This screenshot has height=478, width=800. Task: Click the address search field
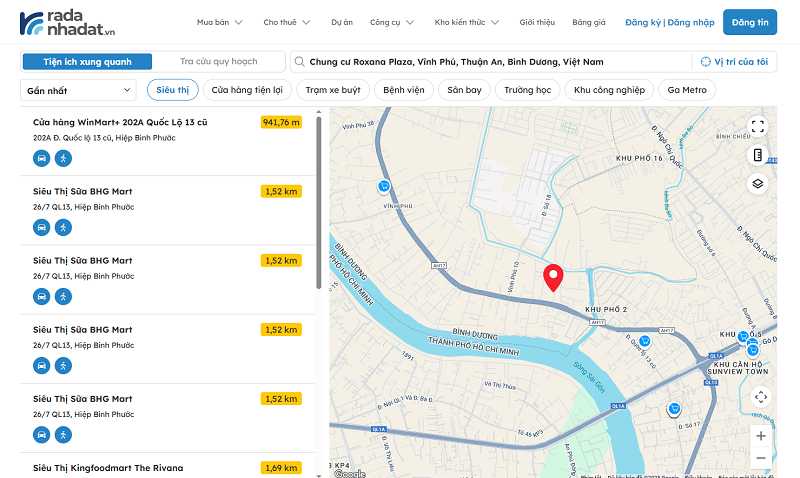490,62
